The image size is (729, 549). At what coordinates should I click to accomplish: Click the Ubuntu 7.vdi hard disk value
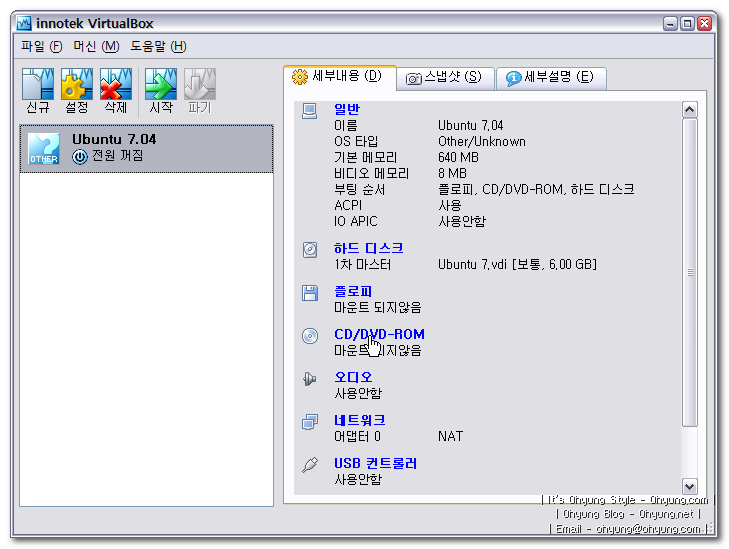tap(517, 265)
